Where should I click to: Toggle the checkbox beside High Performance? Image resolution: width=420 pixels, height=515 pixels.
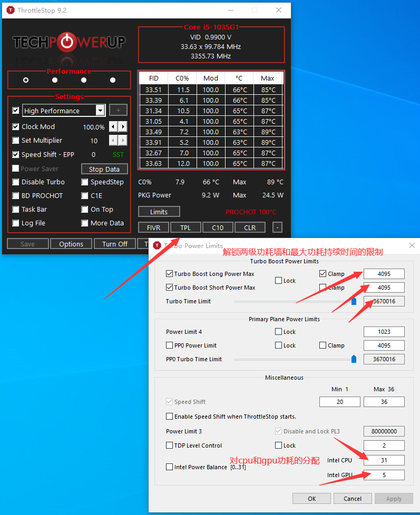click(15, 111)
